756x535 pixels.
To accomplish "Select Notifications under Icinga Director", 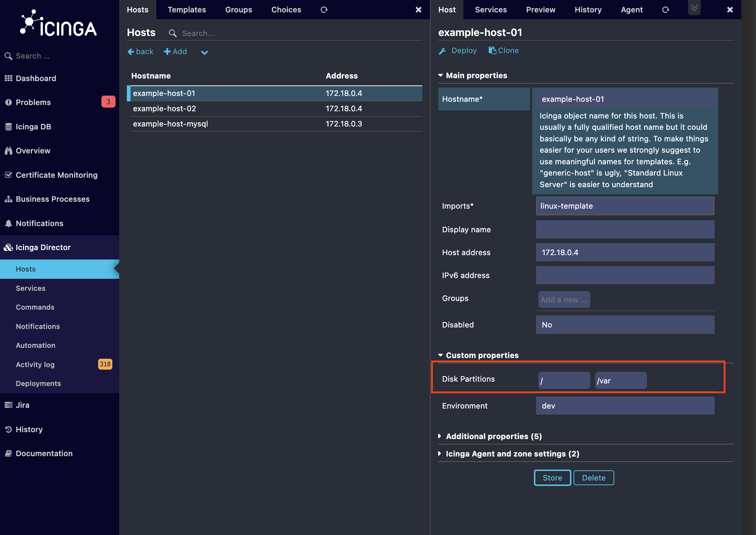I will click(x=60, y=326).
